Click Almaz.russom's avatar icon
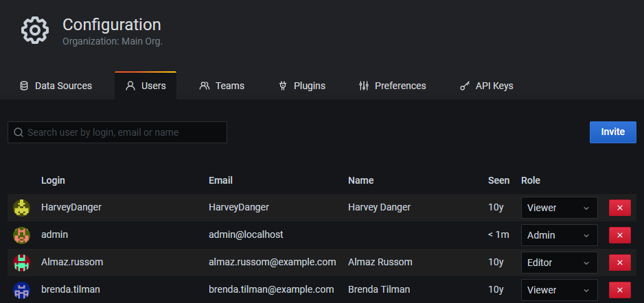 coord(21,263)
